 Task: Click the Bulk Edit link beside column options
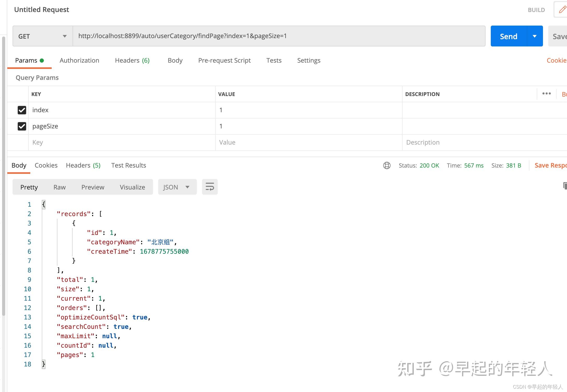point(564,94)
